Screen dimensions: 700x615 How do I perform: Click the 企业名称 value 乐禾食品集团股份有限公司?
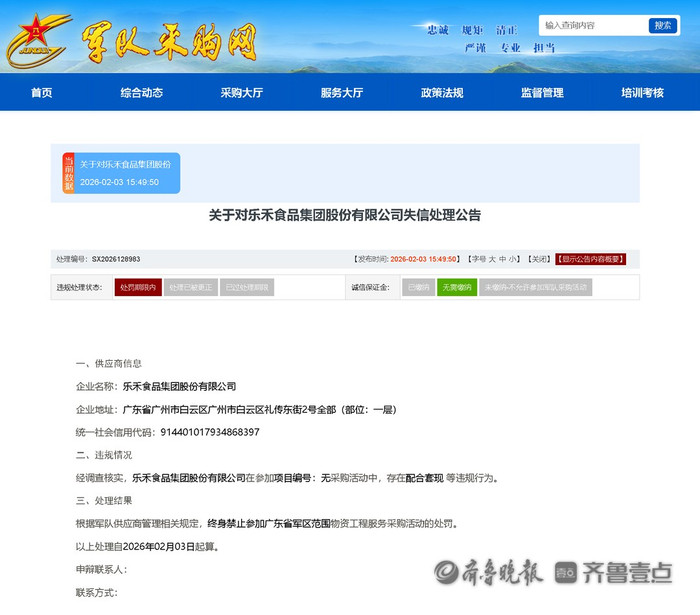pyautogui.click(x=179, y=386)
